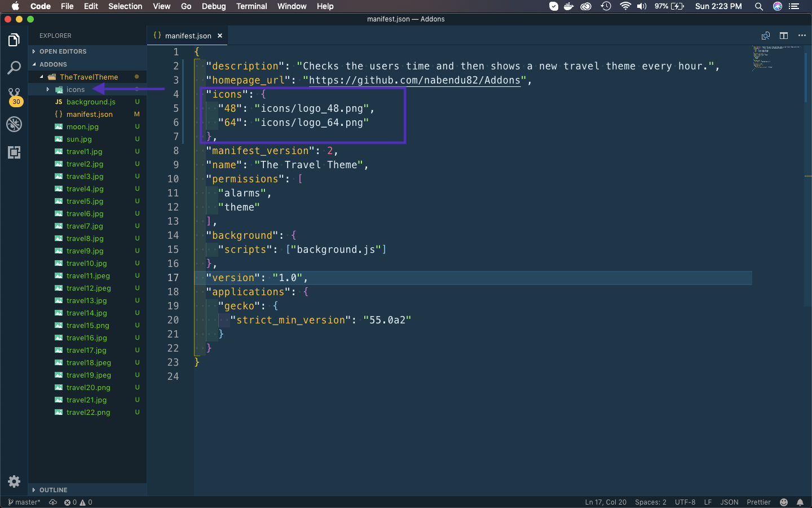
Task: Open the Extensions view in activity bar
Action: tap(14, 152)
